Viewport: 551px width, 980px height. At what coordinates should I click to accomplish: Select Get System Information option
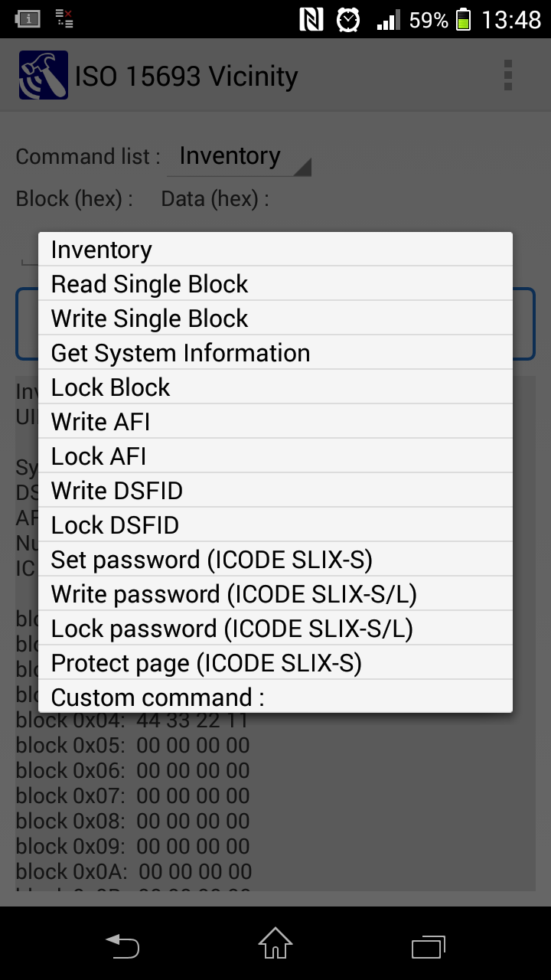click(x=275, y=353)
